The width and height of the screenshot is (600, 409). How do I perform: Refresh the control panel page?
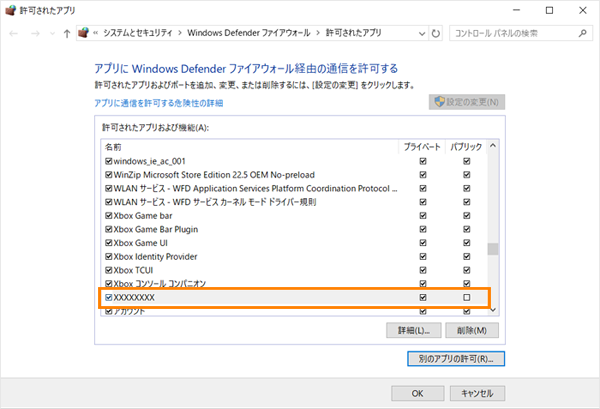click(436, 34)
